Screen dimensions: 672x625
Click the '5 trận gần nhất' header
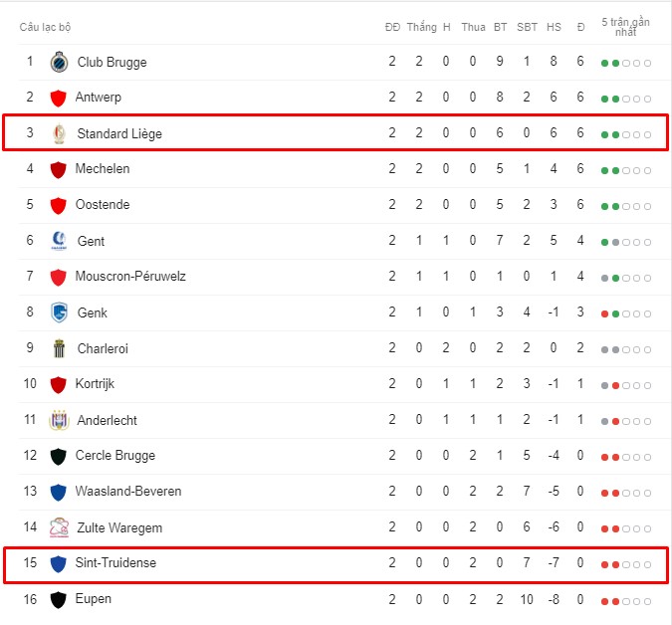pyautogui.click(x=626, y=27)
